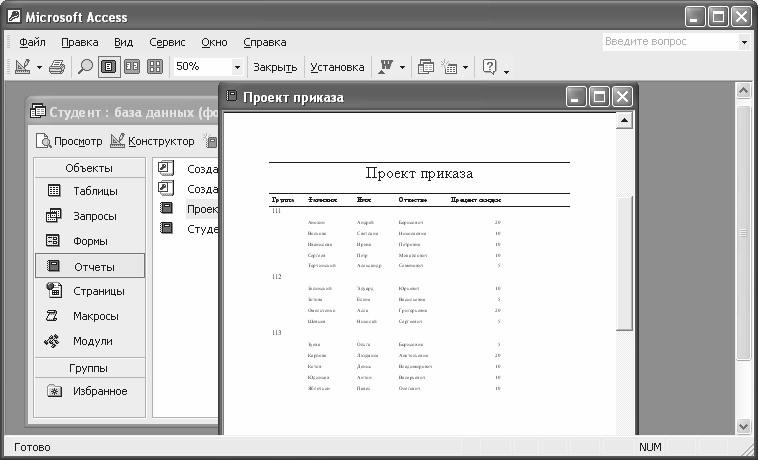
Task: Click the Закрыть button
Action: (x=275, y=67)
